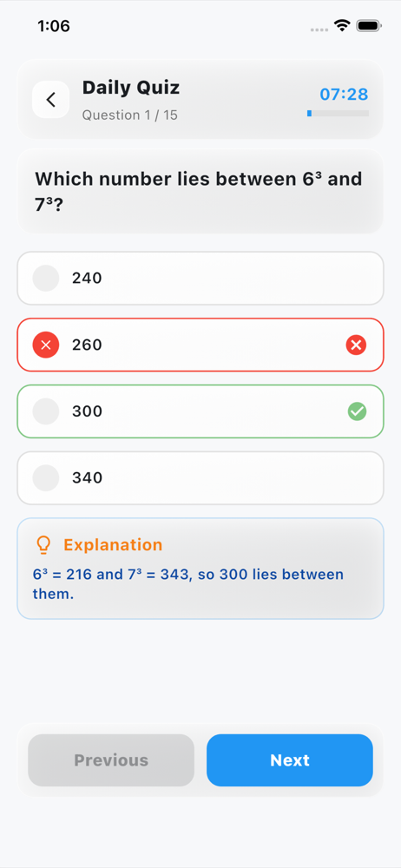Select the 240 radio button
The height and width of the screenshot is (868, 401).
[46, 278]
